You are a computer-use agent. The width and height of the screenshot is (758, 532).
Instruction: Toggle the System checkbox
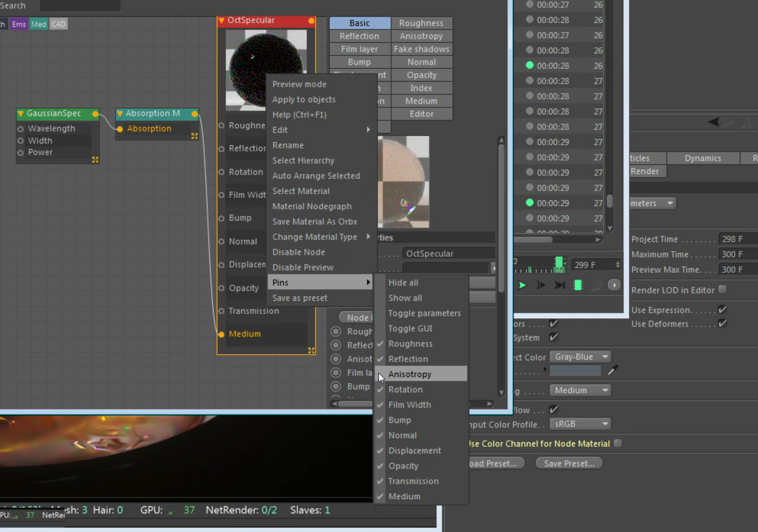coord(553,337)
